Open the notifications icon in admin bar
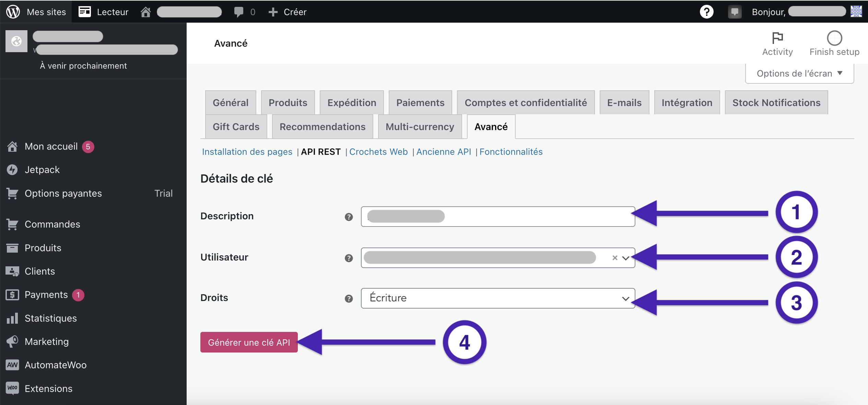The width and height of the screenshot is (868, 405). click(735, 12)
